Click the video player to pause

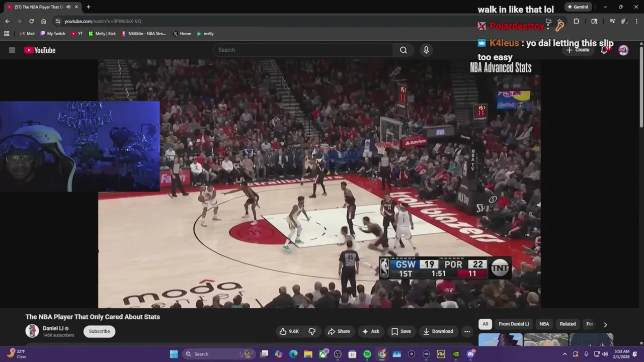tap(319, 184)
